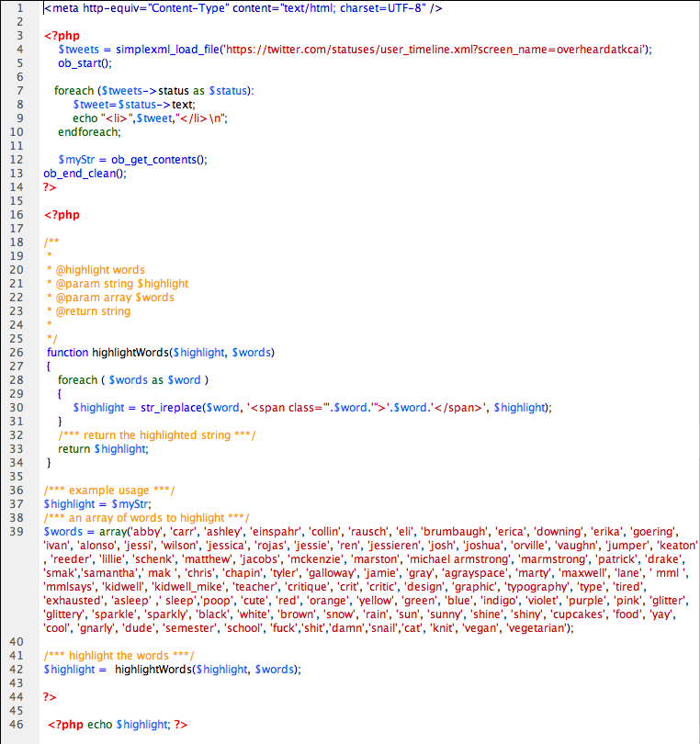Click the foreach keyword looping over $tweets
The height and width of the screenshot is (744, 700).
click(x=73, y=91)
